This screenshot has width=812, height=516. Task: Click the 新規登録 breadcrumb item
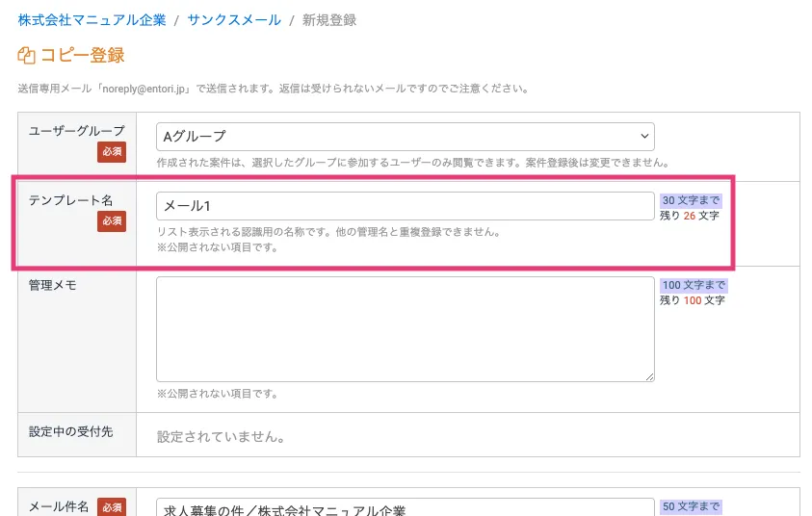pos(329,19)
